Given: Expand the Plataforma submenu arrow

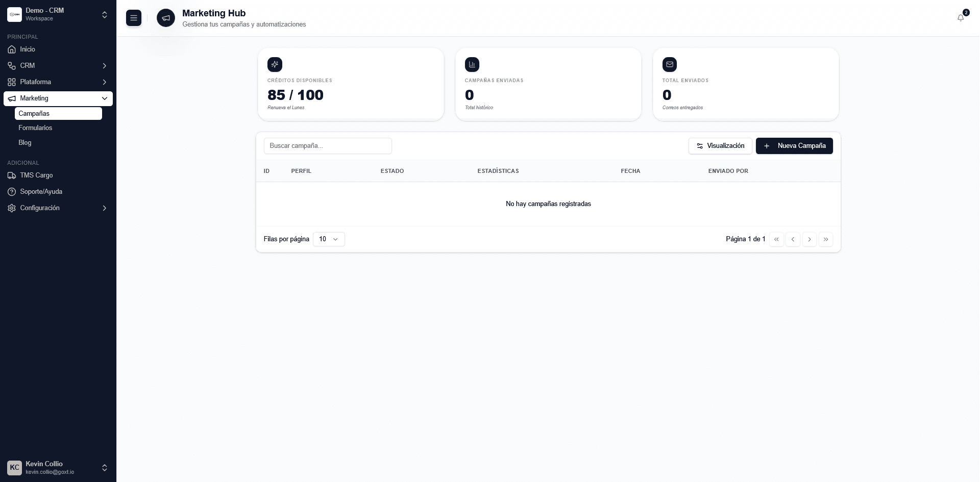Looking at the screenshot, I should coord(105,82).
